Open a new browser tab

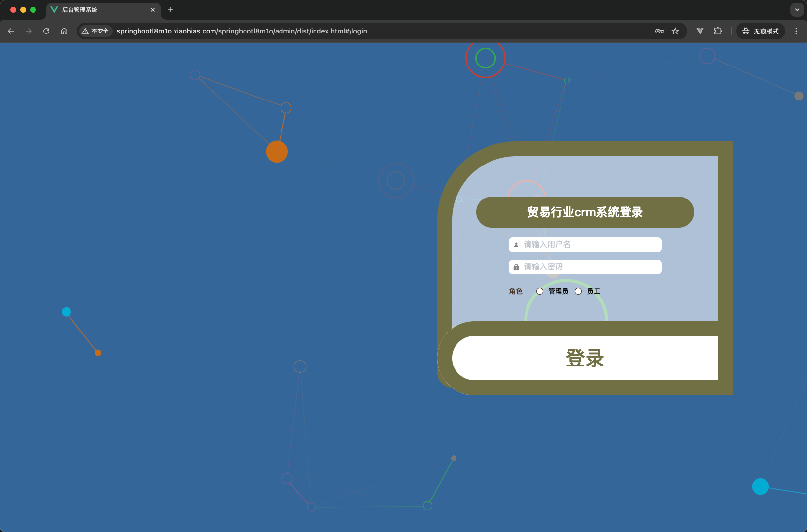click(171, 10)
